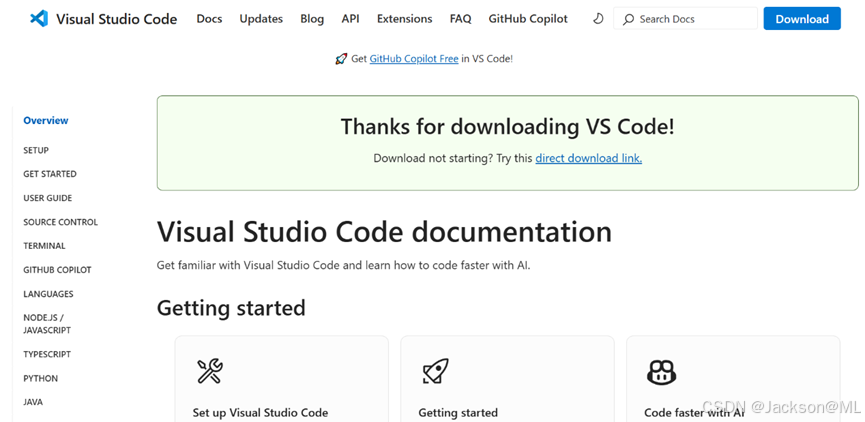Click the Getting started section heading
Image resolution: width=865 pixels, height=422 pixels.
click(231, 308)
